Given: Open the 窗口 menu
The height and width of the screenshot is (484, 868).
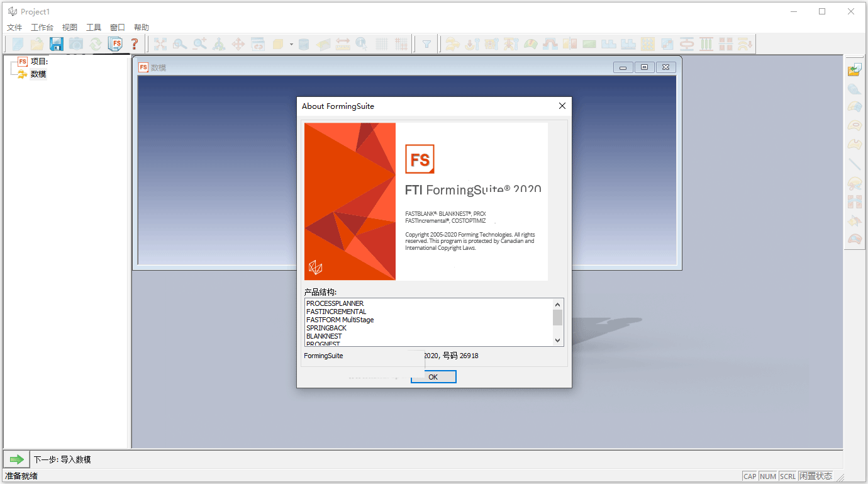Looking at the screenshot, I should click(118, 28).
